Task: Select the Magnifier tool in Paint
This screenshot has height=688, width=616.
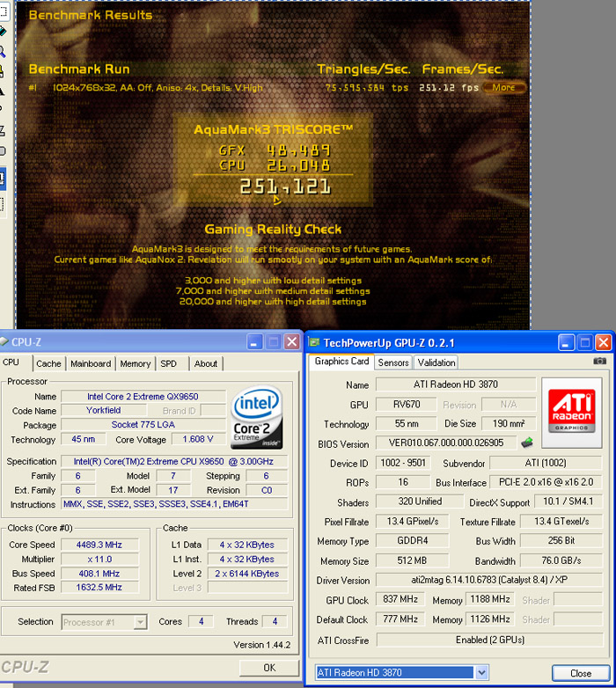Action: click(x=3, y=52)
